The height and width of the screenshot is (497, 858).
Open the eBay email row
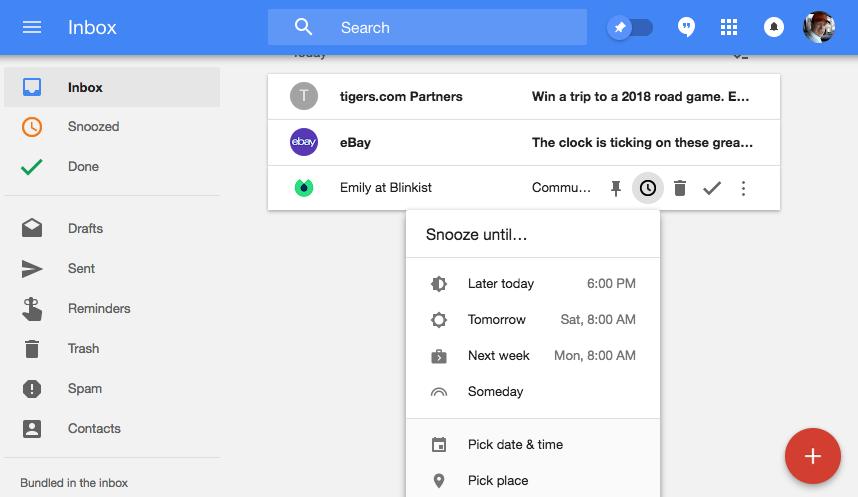pyautogui.click(x=524, y=142)
